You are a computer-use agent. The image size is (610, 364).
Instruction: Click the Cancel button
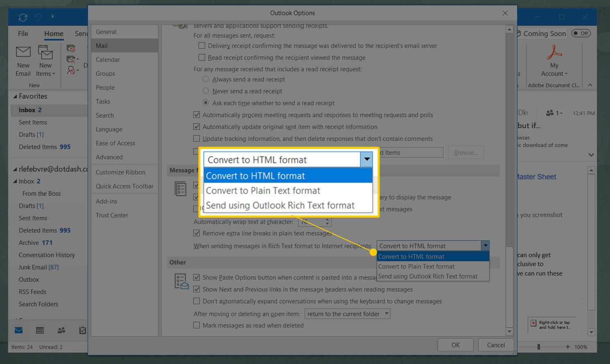[496, 345]
